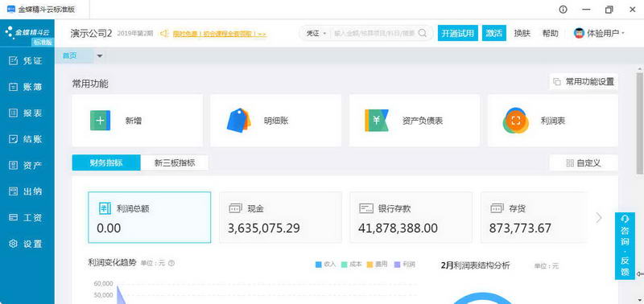
Task: Open the 新增 add voucher shortcut
Action: [137, 121]
